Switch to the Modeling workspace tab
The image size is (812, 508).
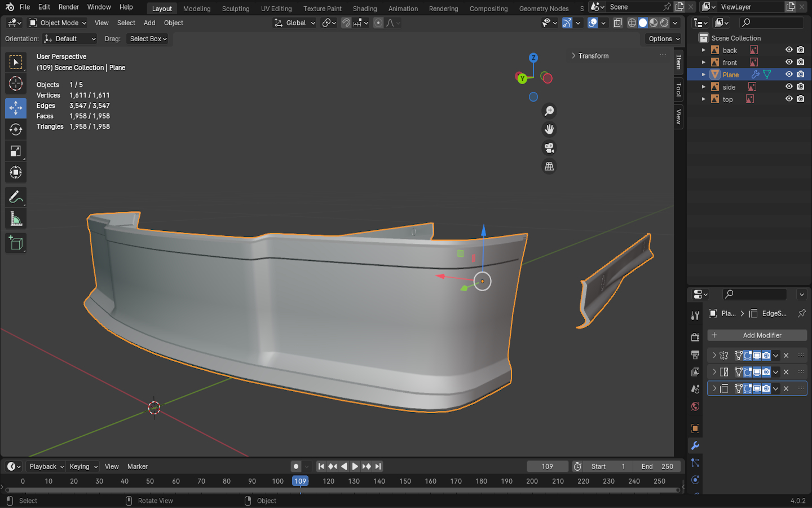pos(197,8)
